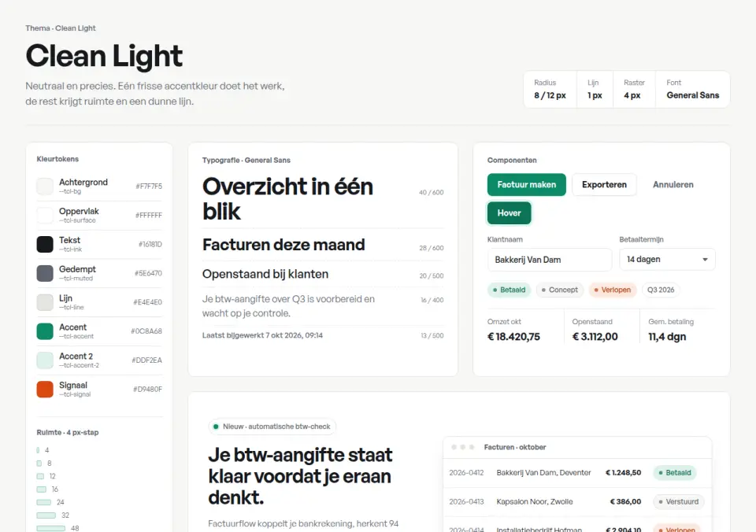Select the token name --tcl-accent-2

point(79,365)
